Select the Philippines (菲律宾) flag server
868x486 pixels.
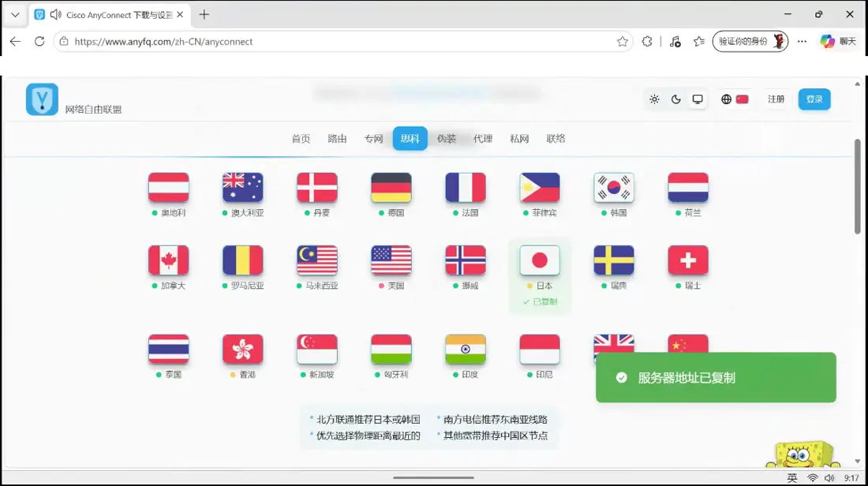540,188
